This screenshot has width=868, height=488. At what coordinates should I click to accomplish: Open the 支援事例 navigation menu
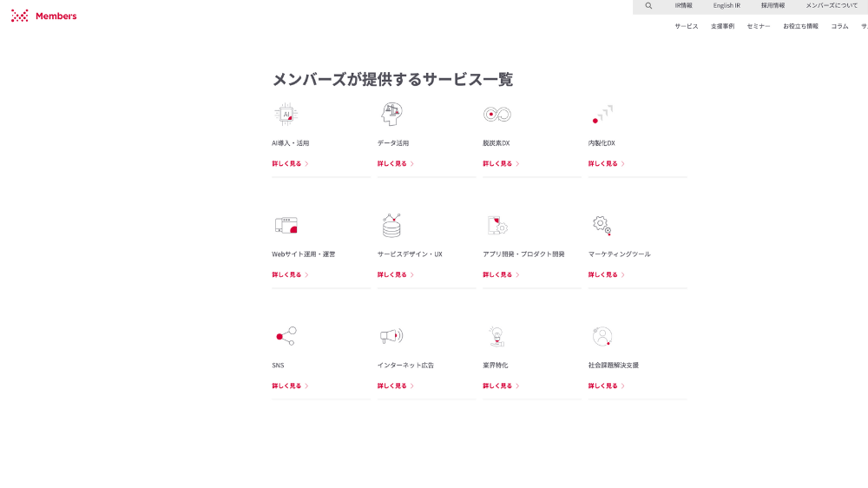(722, 26)
